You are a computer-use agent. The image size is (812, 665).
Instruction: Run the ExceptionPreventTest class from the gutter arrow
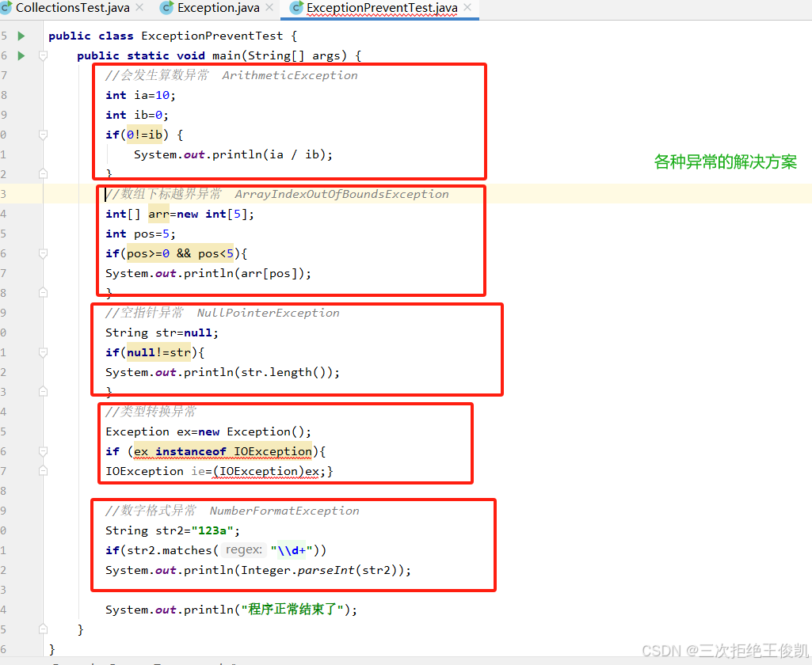point(21,36)
